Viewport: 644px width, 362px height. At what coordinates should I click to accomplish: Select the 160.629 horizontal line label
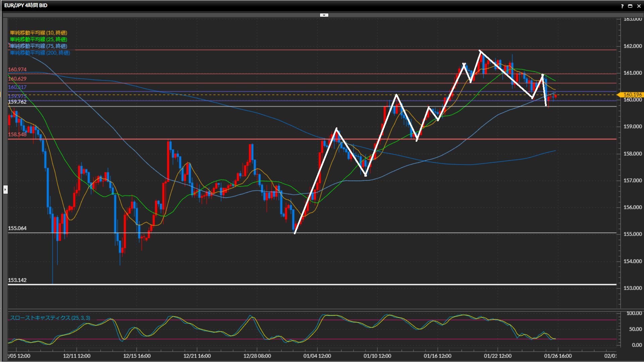[x=17, y=78]
